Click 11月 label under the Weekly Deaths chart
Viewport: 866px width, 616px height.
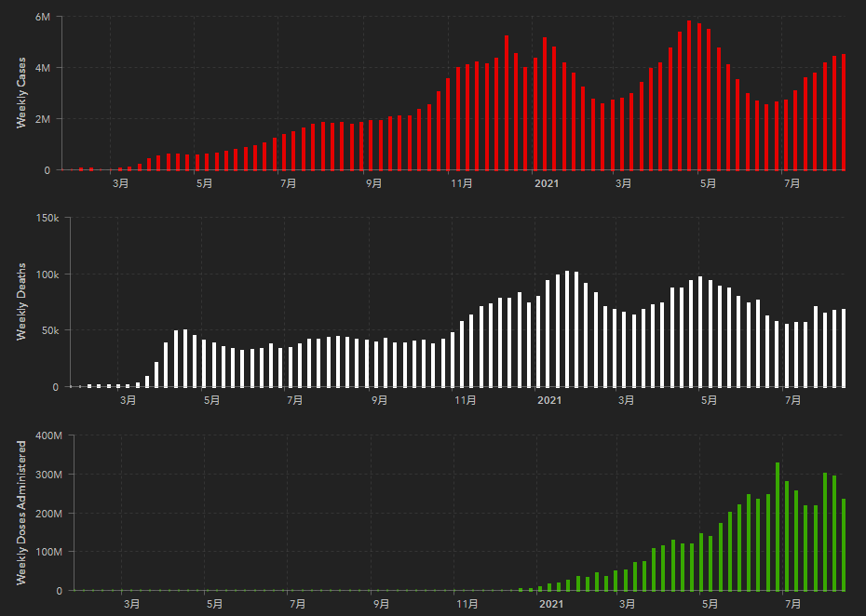465,400
